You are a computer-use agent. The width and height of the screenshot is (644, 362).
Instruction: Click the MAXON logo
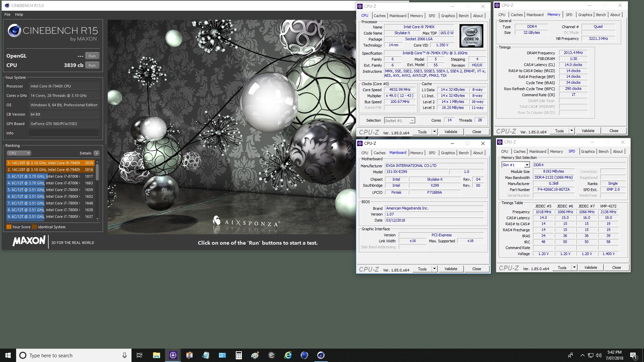point(29,241)
